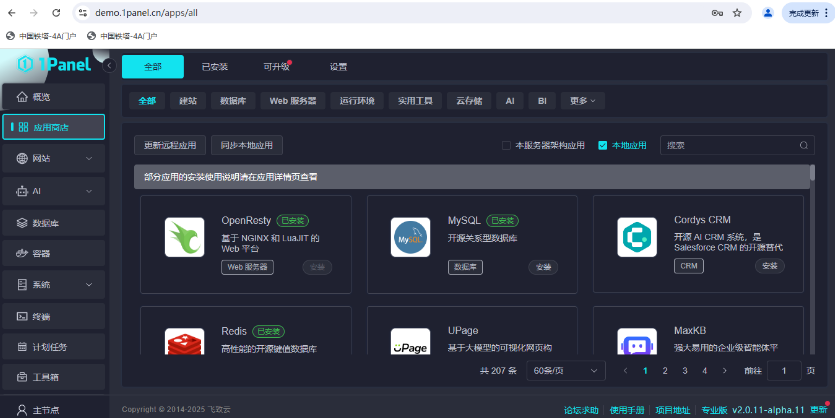Viewport: 835px width, 418px height.
Task: Open the 更多 category dropdown
Action: [582, 101]
